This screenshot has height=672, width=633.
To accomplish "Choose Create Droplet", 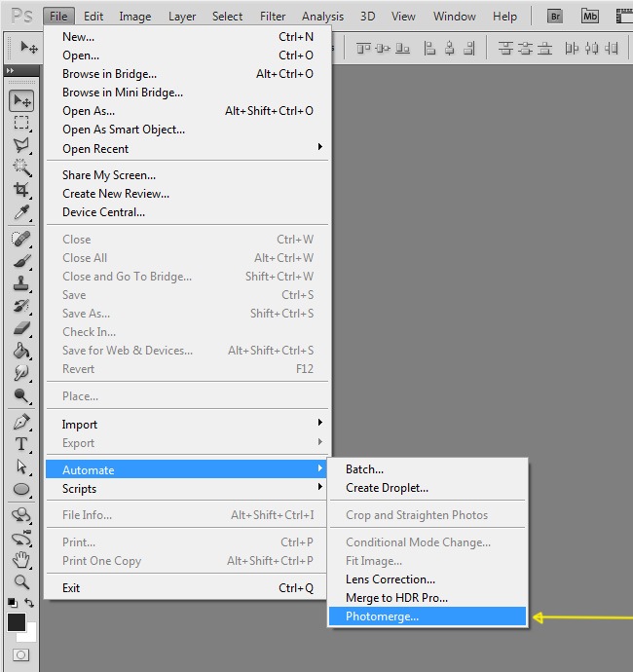I will click(428, 488).
